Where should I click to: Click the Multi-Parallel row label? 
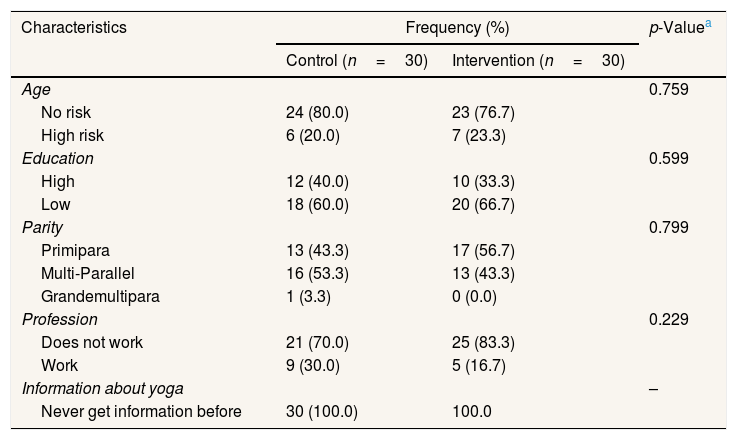88,273
